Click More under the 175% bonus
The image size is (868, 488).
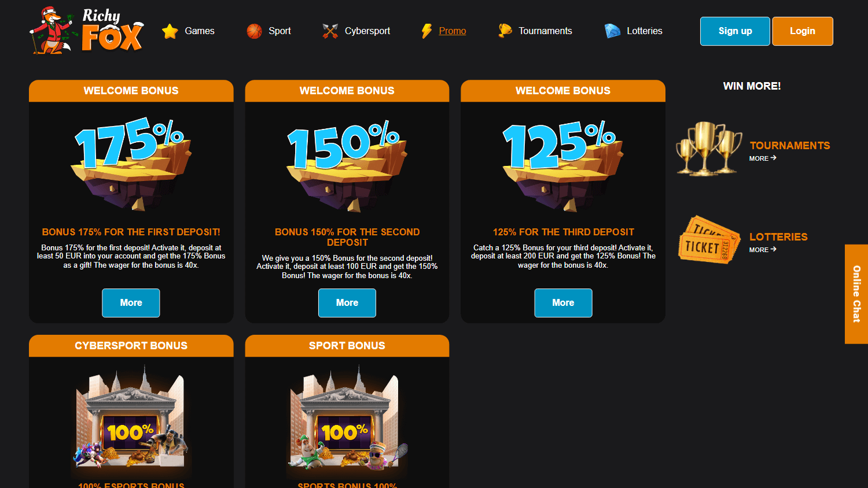(131, 303)
